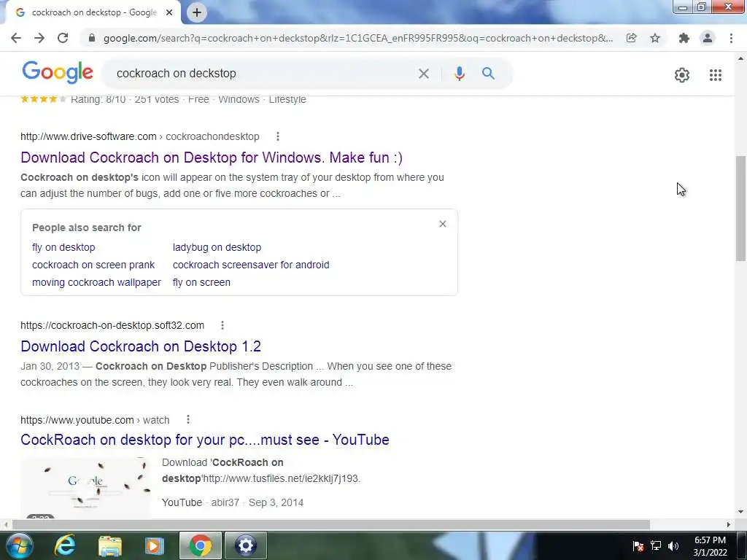Open the network icon in the tray

[x=656, y=545]
